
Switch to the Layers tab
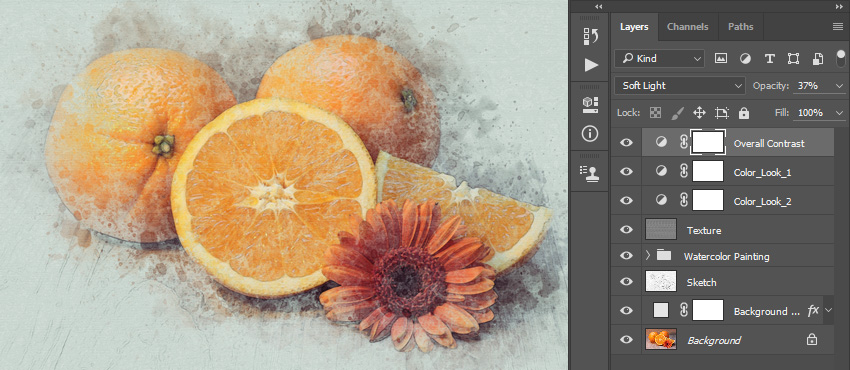click(634, 27)
